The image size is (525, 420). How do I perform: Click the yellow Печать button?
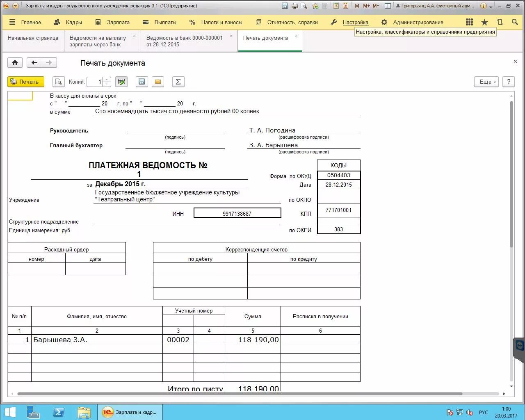[25, 82]
